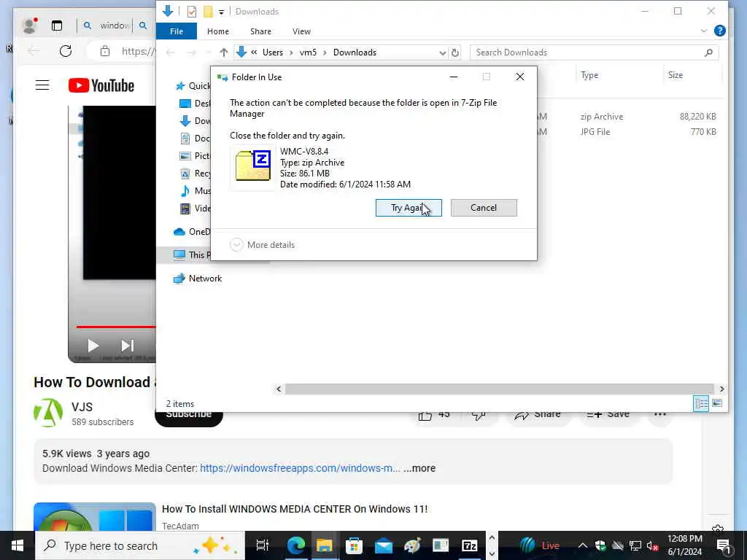Expand the Explorer ribbon chevron
This screenshot has width=747, height=560.
(704, 31)
